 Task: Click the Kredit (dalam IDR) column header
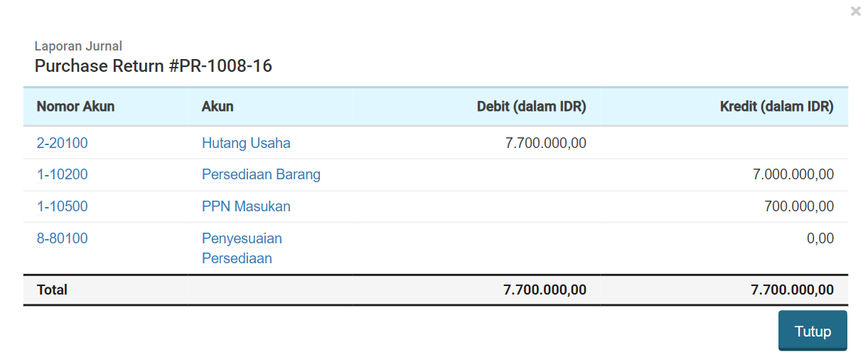[x=777, y=107]
